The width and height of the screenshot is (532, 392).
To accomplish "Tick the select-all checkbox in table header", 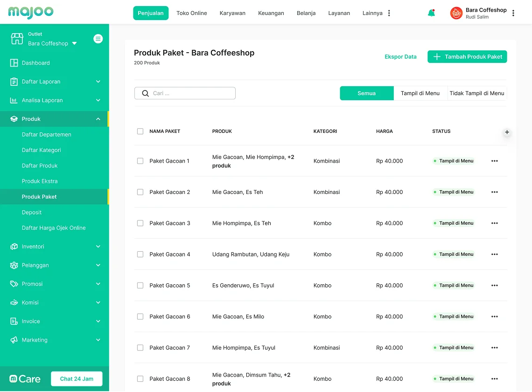I will pyautogui.click(x=140, y=131).
